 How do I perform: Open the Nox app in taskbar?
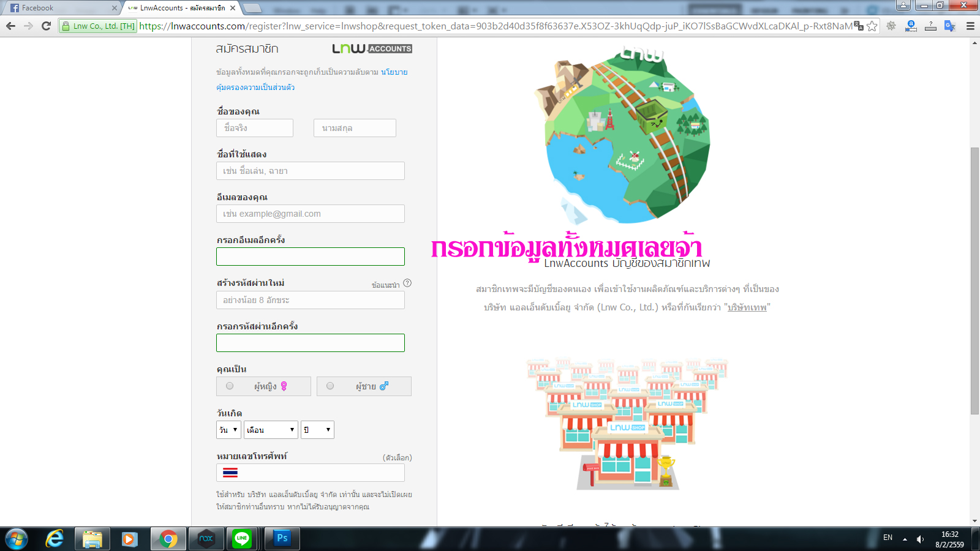coord(206,539)
